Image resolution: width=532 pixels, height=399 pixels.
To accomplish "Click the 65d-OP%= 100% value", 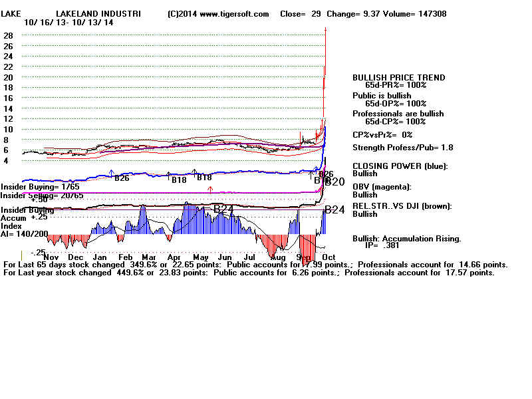I will point(396,104).
